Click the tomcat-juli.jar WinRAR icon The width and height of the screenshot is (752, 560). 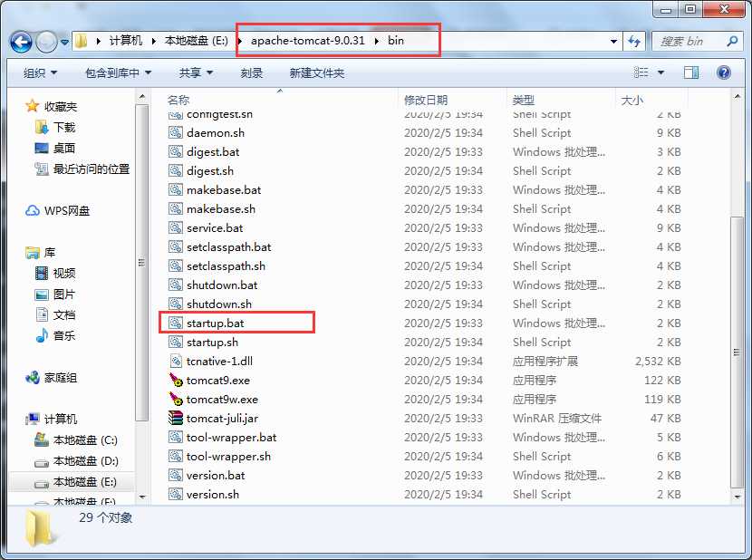[176, 418]
